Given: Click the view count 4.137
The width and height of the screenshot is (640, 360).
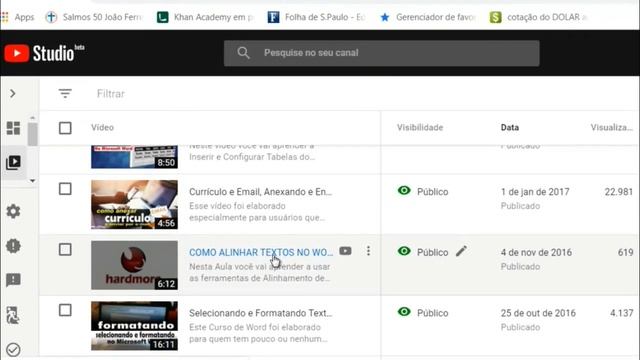Looking at the screenshot, I should [x=622, y=313].
